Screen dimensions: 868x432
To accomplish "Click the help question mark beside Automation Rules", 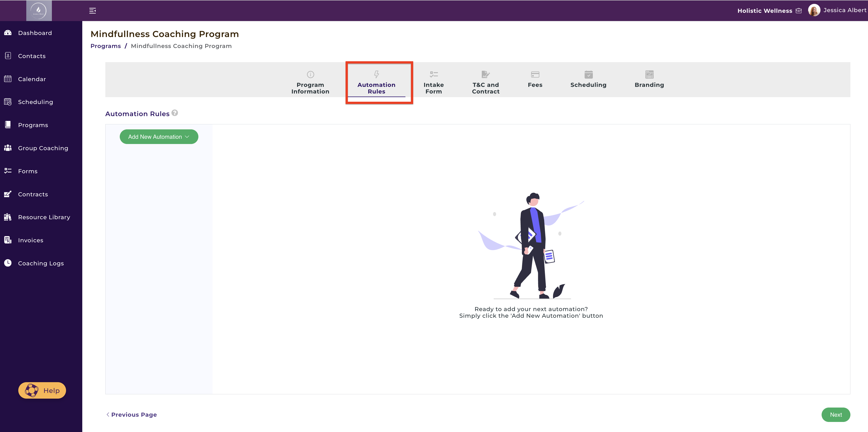I will click(175, 113).
